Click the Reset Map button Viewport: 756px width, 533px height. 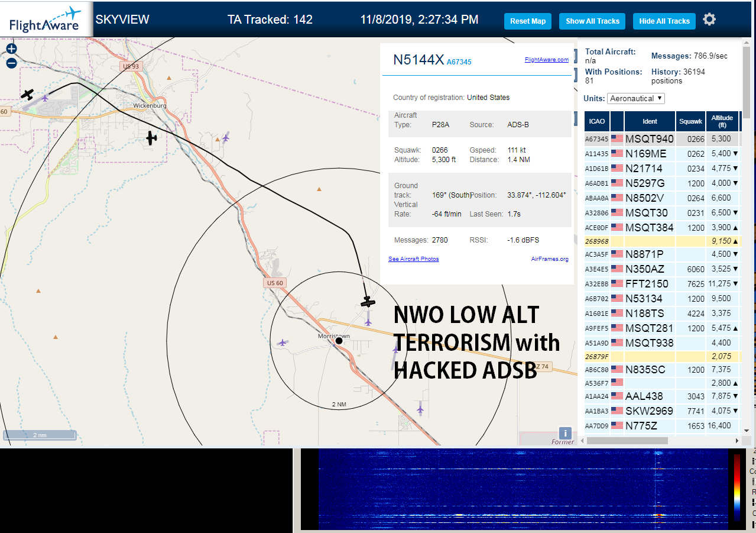(528, 21)
